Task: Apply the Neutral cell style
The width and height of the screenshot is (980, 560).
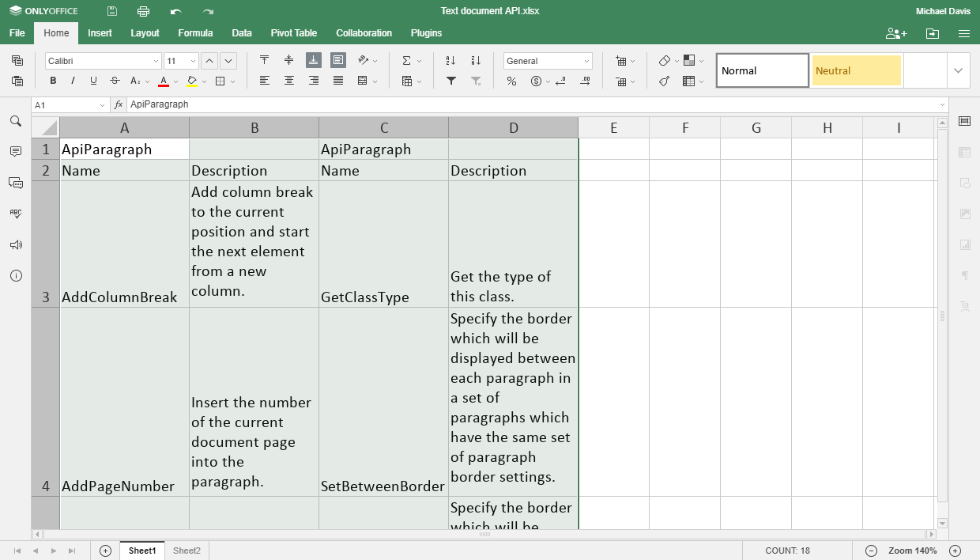Action: [x=856, y=70]
